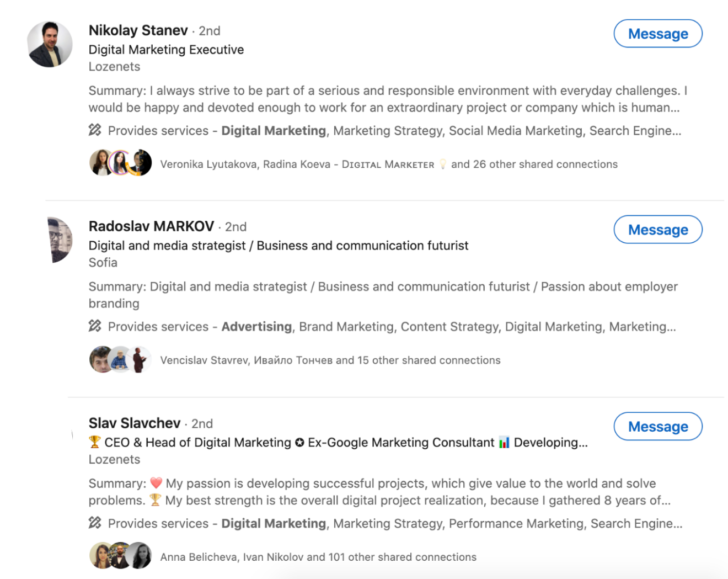Viewport: 728px width, 579px height.
Task: Open Nikolay Stanev's profile name link
Action: point(138,30)
